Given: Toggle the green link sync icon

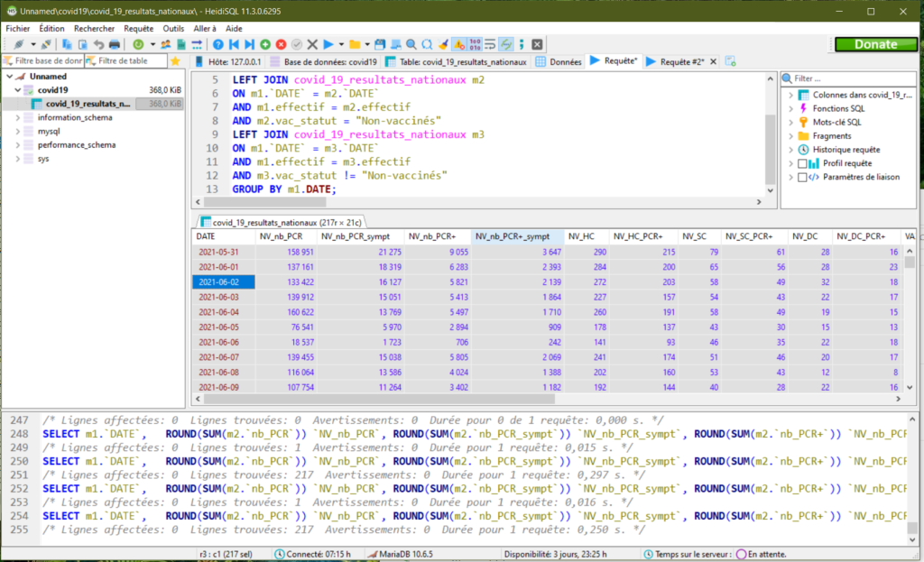Looking at the screenshot, I should [x=506, y=44].
